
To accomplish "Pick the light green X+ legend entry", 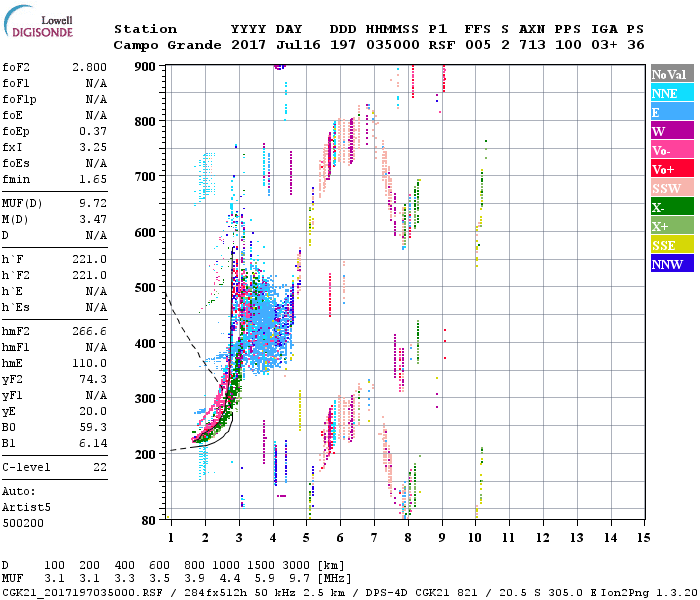I will tap(671, 226).
